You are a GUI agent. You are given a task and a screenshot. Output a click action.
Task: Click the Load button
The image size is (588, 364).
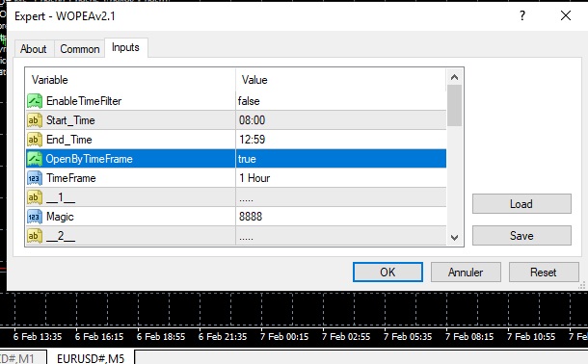click(521, 204)
